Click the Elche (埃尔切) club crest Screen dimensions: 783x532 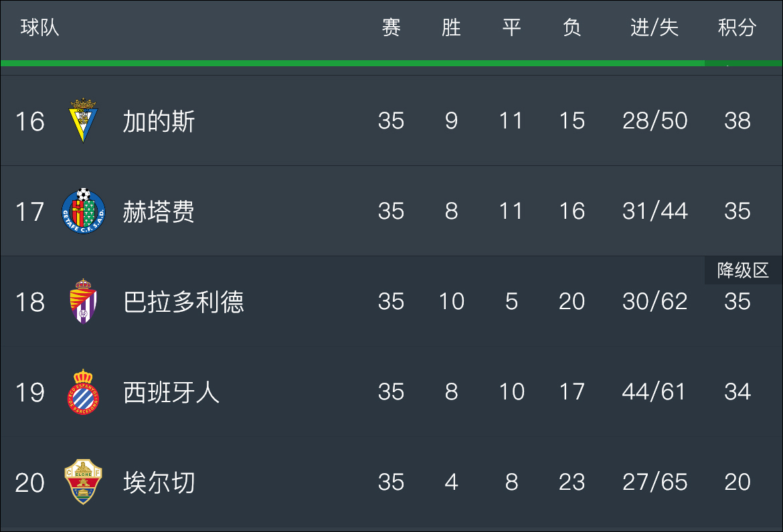(x=84, y=482)
